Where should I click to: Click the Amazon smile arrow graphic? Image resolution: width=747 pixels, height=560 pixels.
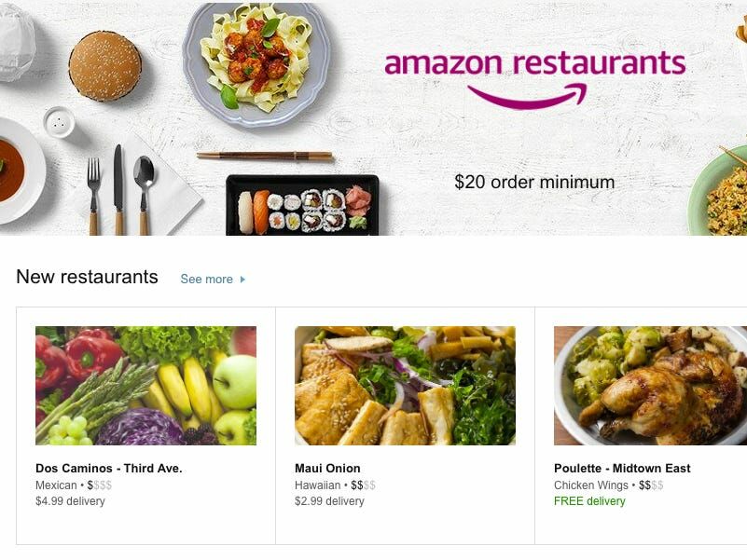[x=528, y=97]
